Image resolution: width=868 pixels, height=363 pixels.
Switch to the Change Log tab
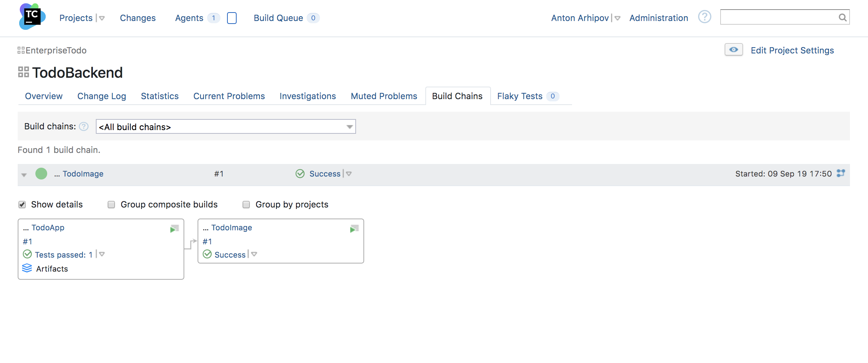pos(102,96)
